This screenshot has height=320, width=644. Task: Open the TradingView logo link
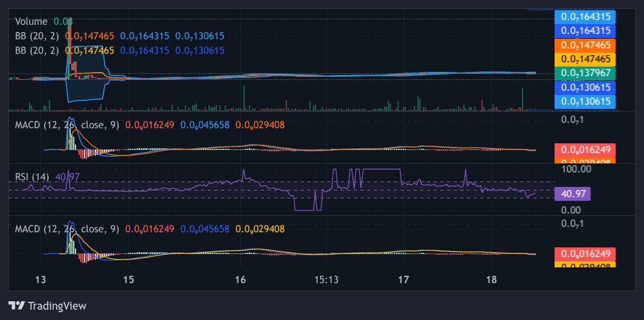[x=48, y=305]
